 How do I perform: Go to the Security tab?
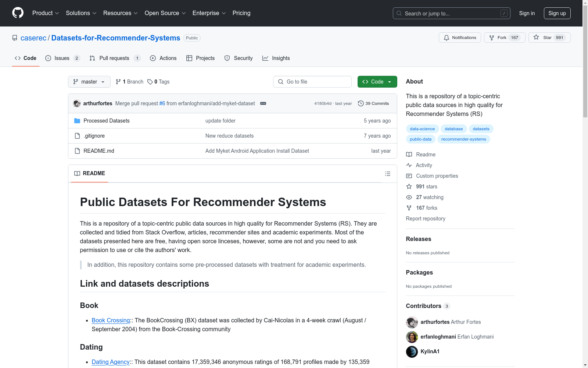[x=239, y=58]
